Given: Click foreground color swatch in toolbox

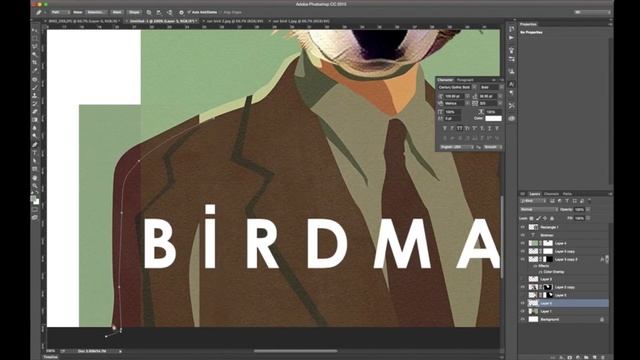Looking at the screenshot, I should pyautogui.click(x=33, y=199).
